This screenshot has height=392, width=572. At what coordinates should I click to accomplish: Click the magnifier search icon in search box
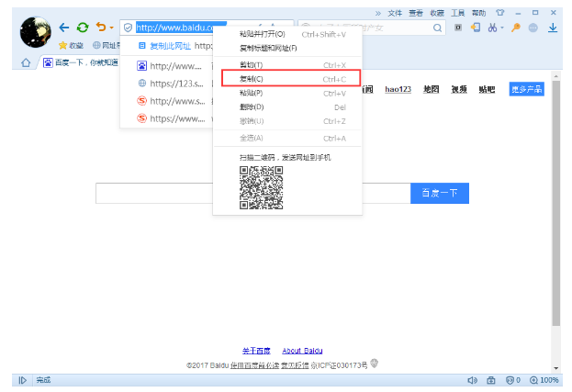437,28
